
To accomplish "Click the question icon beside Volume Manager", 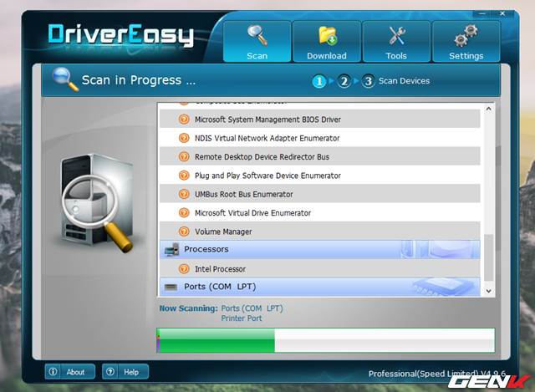I will coord(184,232).
